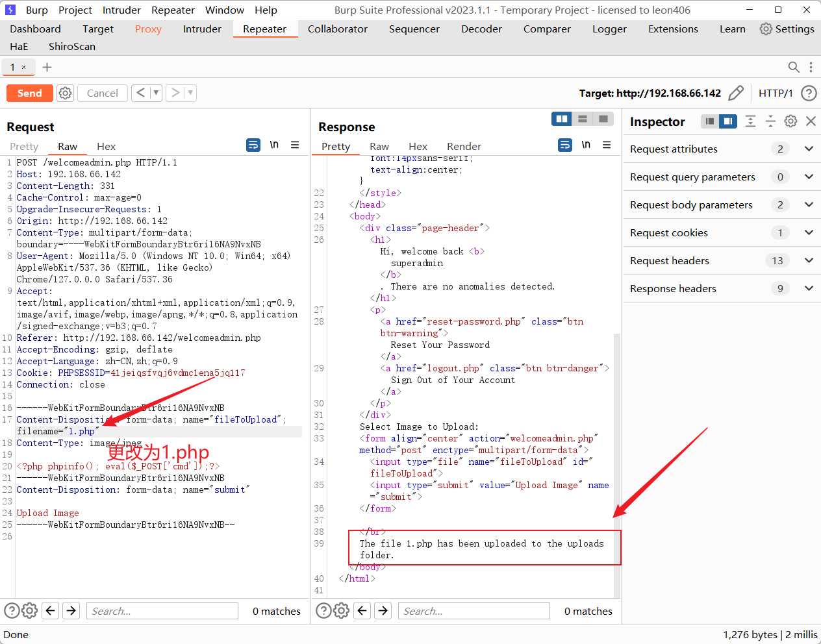Viewport: 821px width, 644px height.
Task: Select Request Hex view tab
Action: (x=106, y=146)
